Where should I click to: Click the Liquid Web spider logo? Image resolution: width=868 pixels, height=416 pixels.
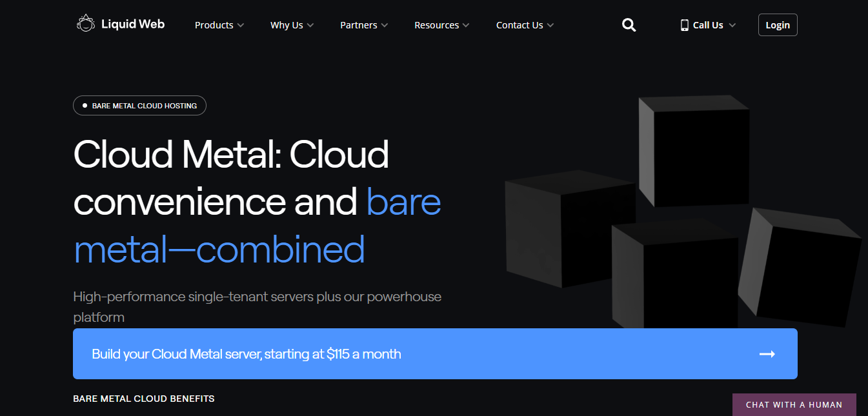tap(86, 23)
